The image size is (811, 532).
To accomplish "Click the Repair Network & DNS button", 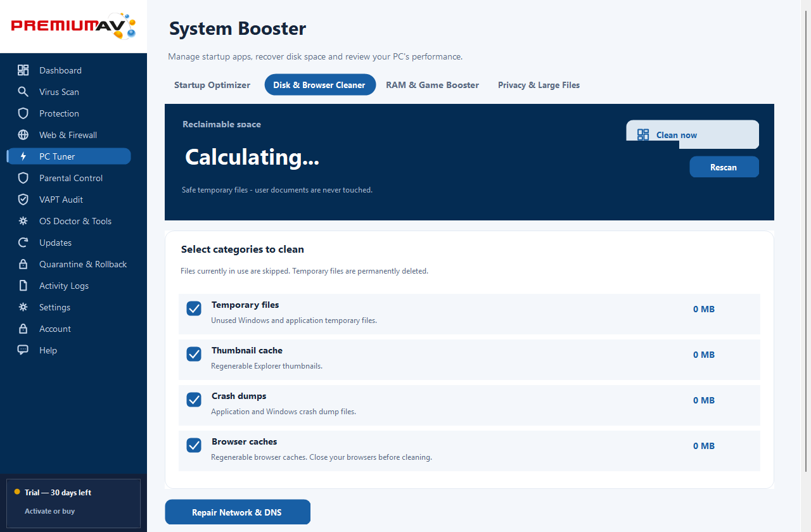I will (238, 512).
